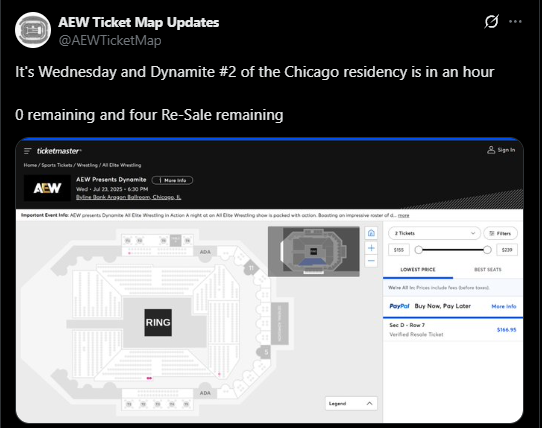Expand the Legend panel chevron
Image resolution: width=542 pixels, height=428 pixels.
point(369,403)
